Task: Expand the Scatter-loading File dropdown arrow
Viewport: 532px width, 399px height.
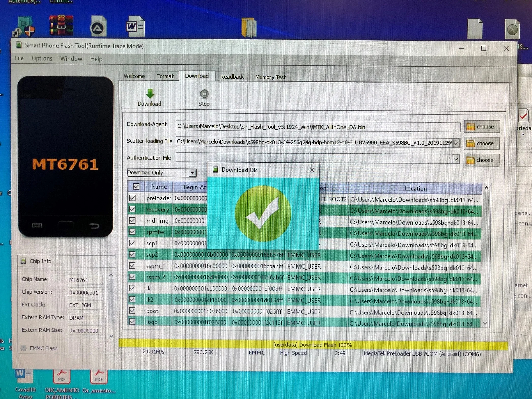Action: tap(456, 143)
